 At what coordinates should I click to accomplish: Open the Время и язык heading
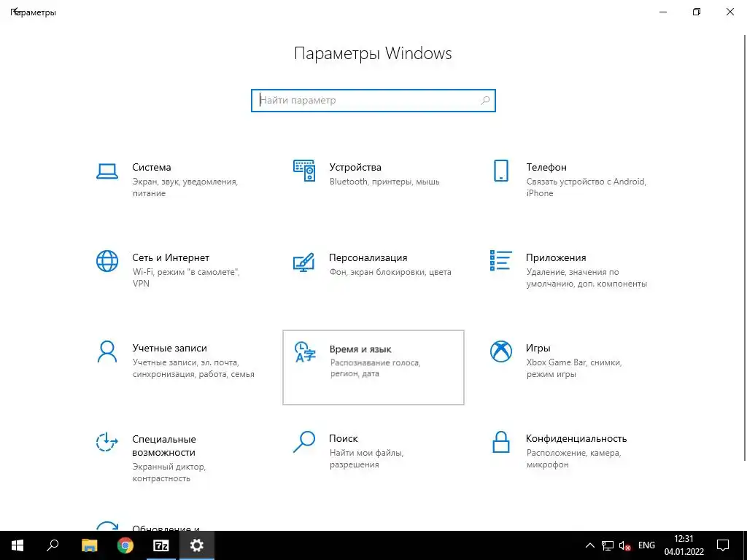[x=360, y=349]
